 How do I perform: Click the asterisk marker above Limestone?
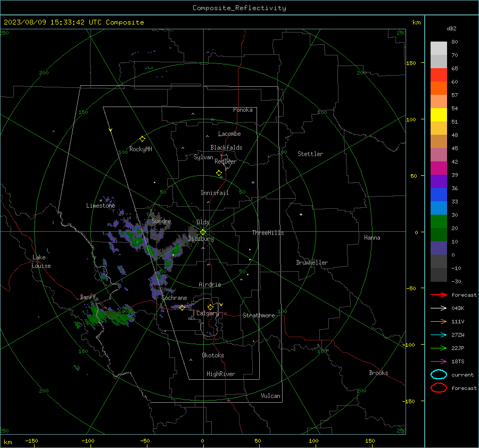pyautogui.click(x=101, y=201)
